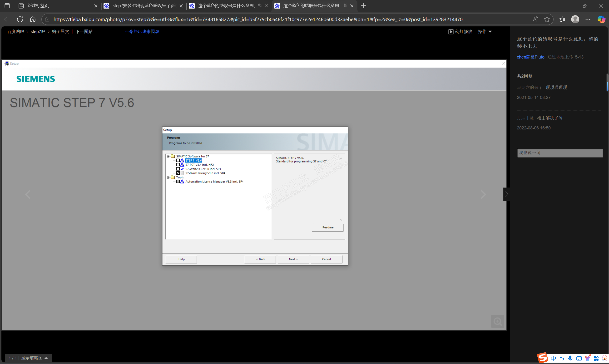Screen dimensions: 609x364
Task: Open browser home page icon
Action: point(33,19)
